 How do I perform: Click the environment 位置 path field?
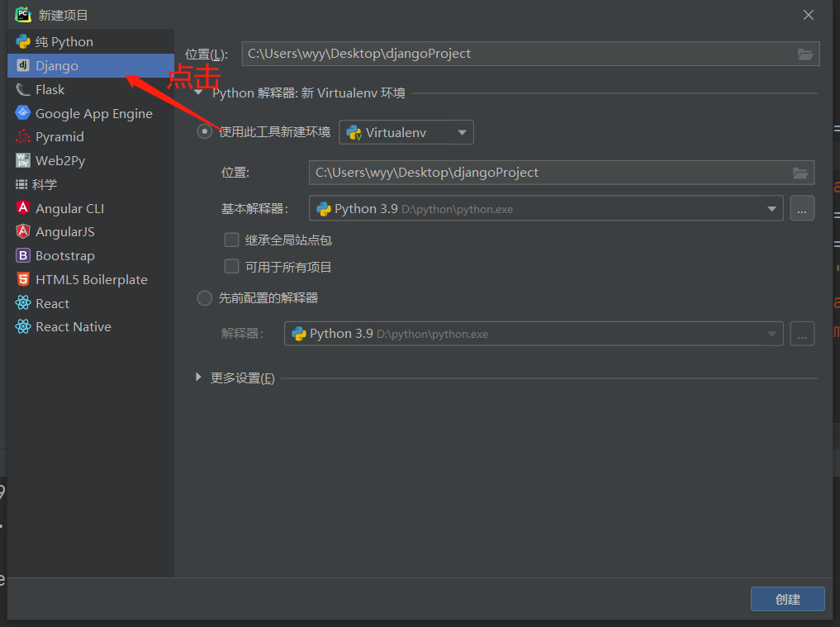point(562,173)
